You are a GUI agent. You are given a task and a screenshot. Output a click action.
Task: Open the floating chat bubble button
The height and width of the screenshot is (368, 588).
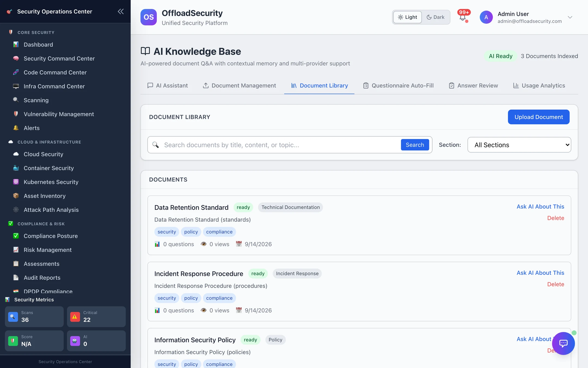pos(563,343)
